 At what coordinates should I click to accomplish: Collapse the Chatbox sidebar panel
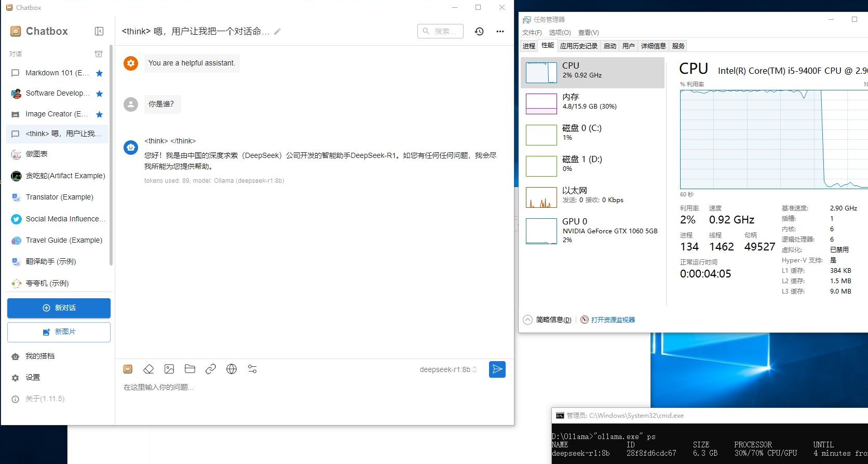click(x=99, y=31)
